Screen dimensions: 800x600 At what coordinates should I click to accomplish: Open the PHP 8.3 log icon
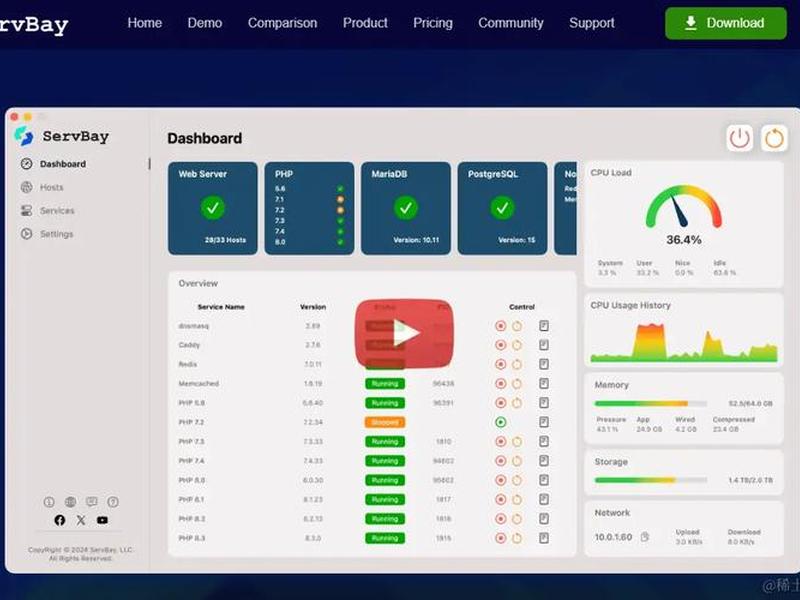pyautogui.click(x=544, y=538)
